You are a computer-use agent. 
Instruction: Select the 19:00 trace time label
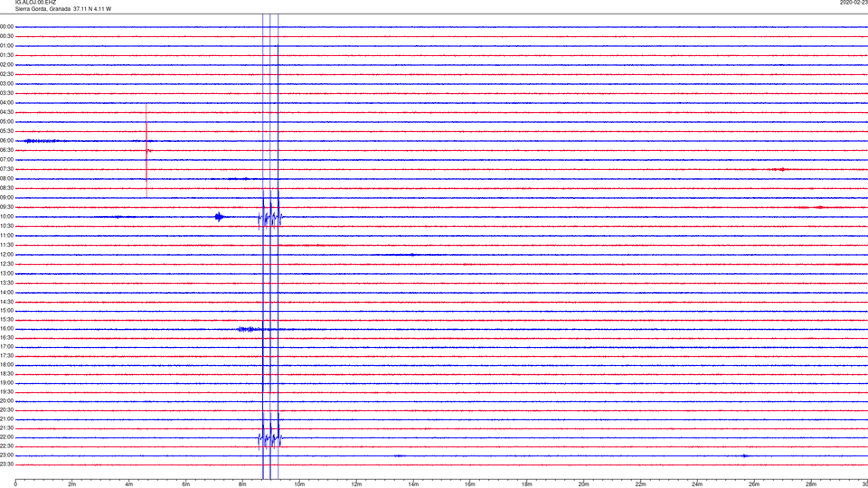point(6,382)
